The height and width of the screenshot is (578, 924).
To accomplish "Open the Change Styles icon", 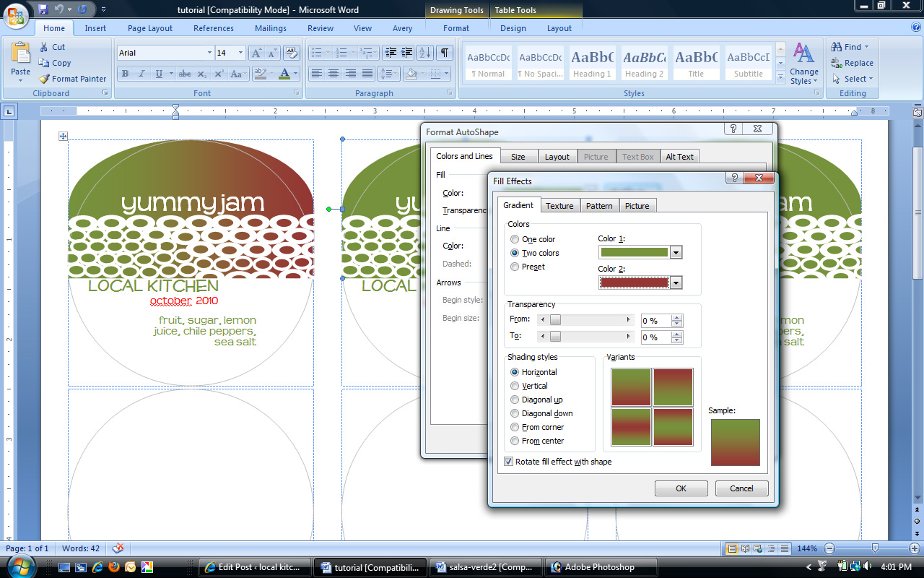I will (x=803, y=64).
